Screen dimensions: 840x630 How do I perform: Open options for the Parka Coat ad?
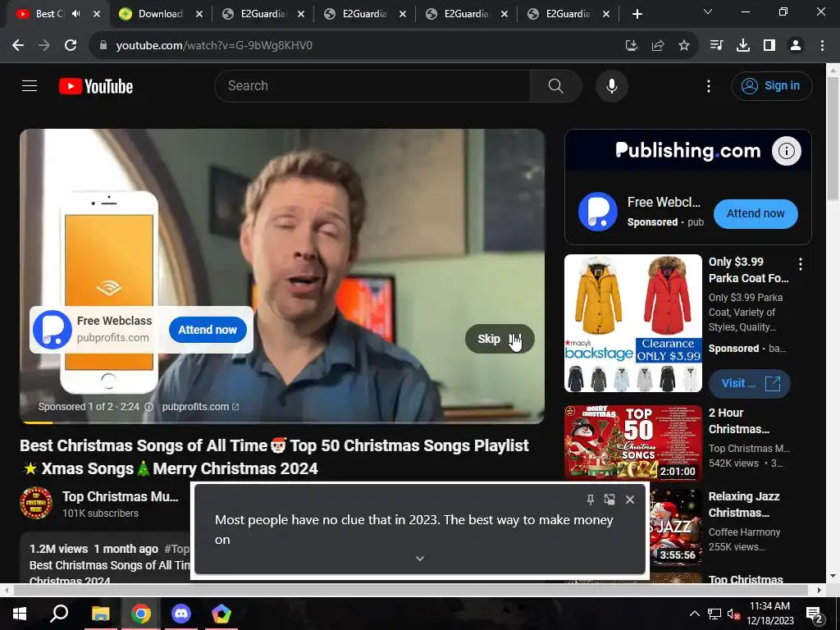click(801, 263)
